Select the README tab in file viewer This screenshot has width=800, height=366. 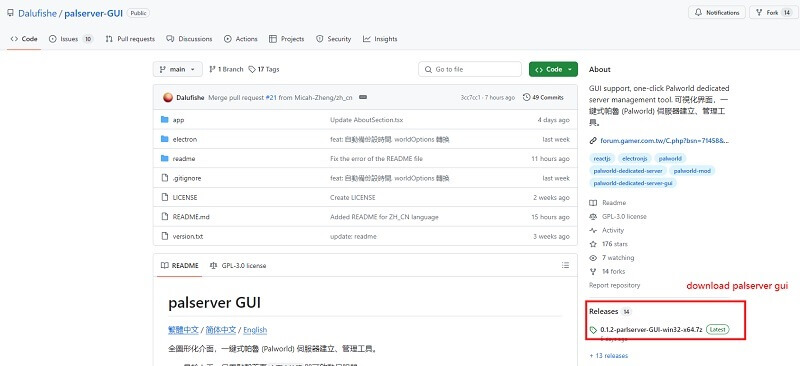180,265
